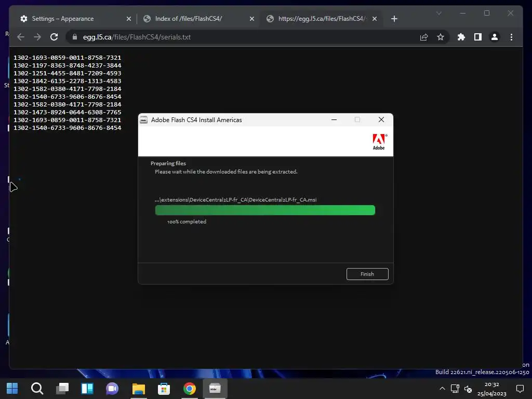
Task: Close the Settings – Appearance tab
Action: click(x=129, y=19)
